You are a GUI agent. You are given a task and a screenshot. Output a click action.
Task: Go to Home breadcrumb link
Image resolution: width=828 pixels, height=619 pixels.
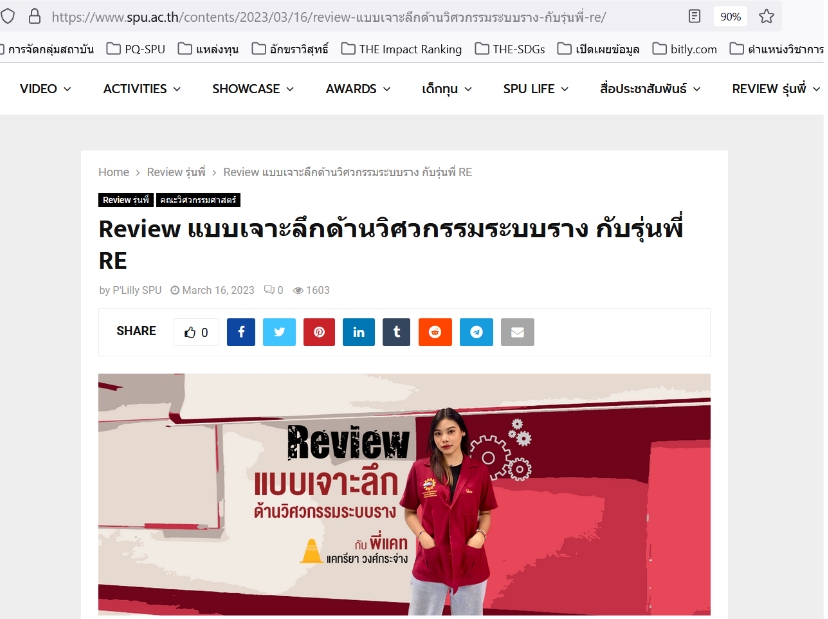(114, 172)
